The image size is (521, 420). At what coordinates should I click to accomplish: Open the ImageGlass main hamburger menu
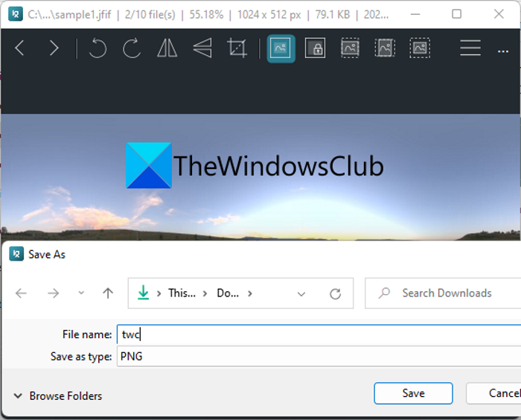(x=470, y=48)
